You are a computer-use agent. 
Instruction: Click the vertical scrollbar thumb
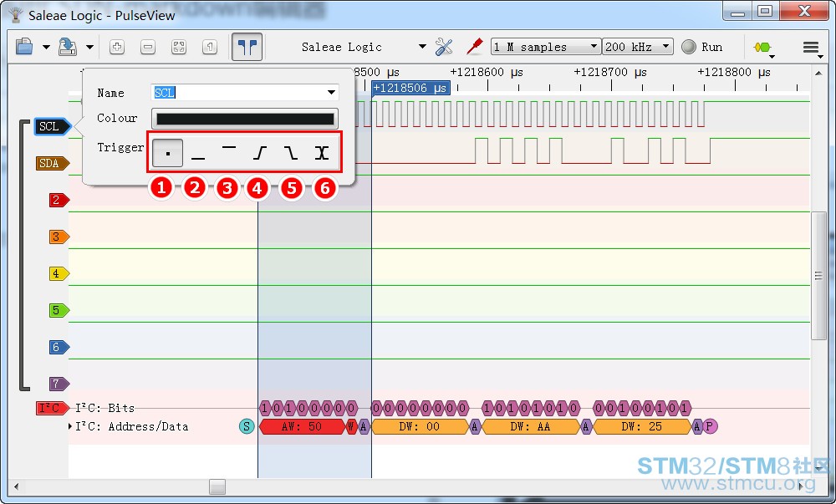pyautogui.click(x=818, y=276)
